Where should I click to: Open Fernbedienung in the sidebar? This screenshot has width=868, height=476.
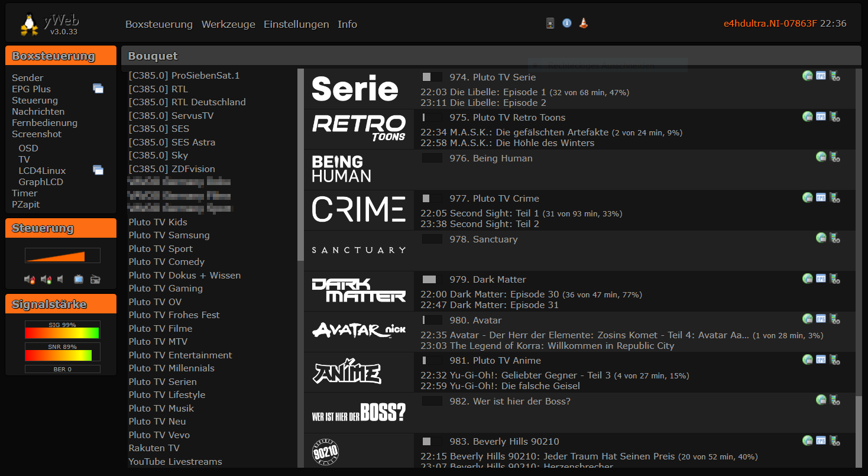[44, 123]
